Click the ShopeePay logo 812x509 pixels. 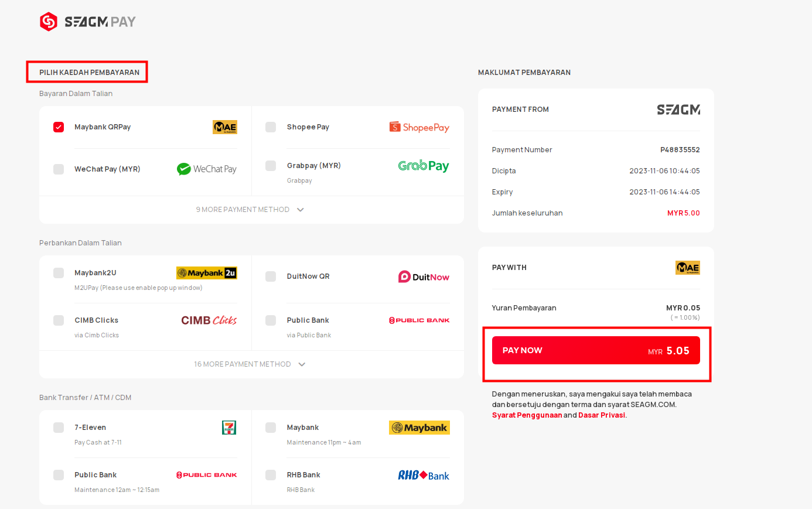tap(419, 127)
